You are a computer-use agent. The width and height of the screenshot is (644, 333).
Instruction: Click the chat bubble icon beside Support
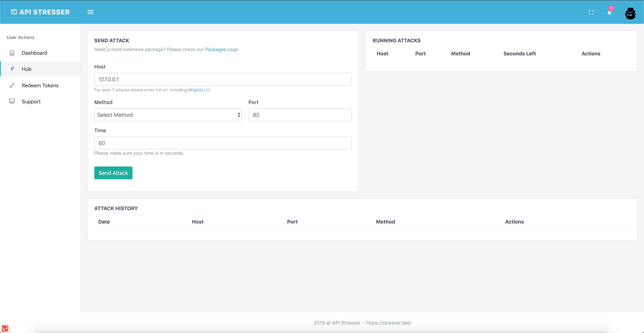(x=12, y=101)
